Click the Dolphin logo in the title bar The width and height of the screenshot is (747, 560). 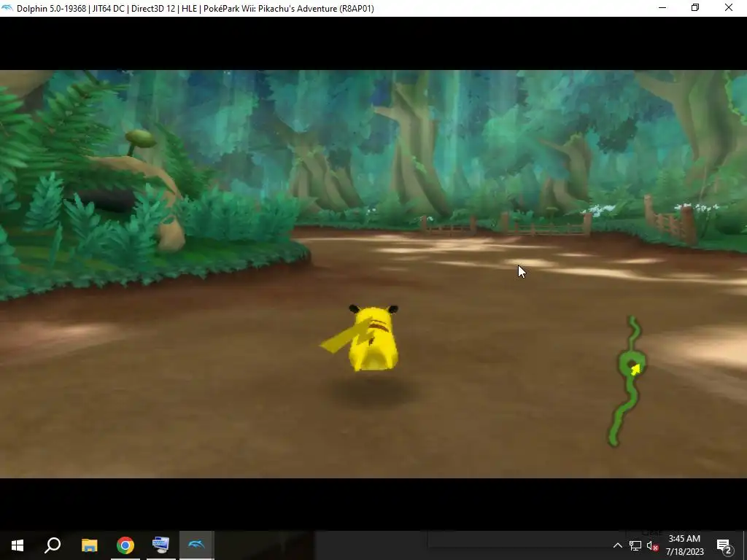(7, 8)
